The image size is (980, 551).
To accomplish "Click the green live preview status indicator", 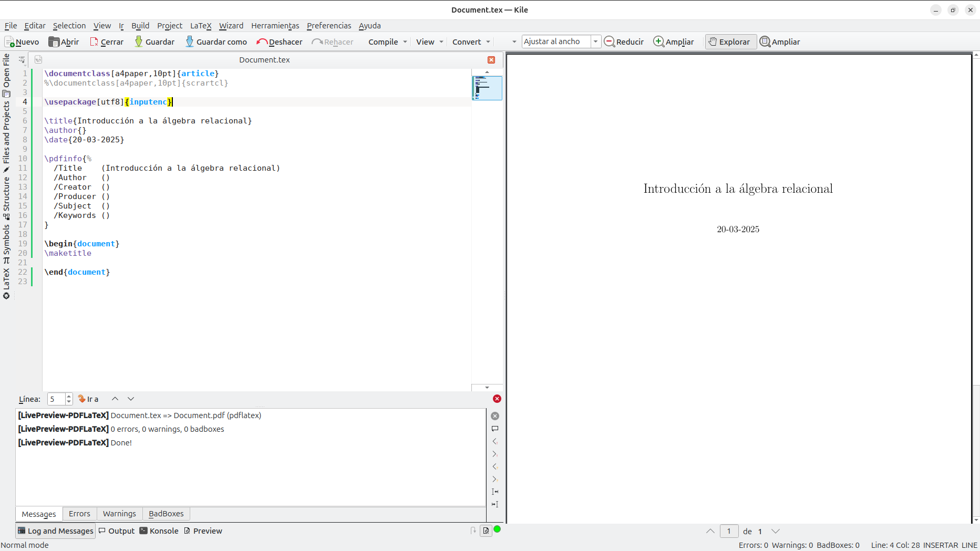I will click(497, 529).
